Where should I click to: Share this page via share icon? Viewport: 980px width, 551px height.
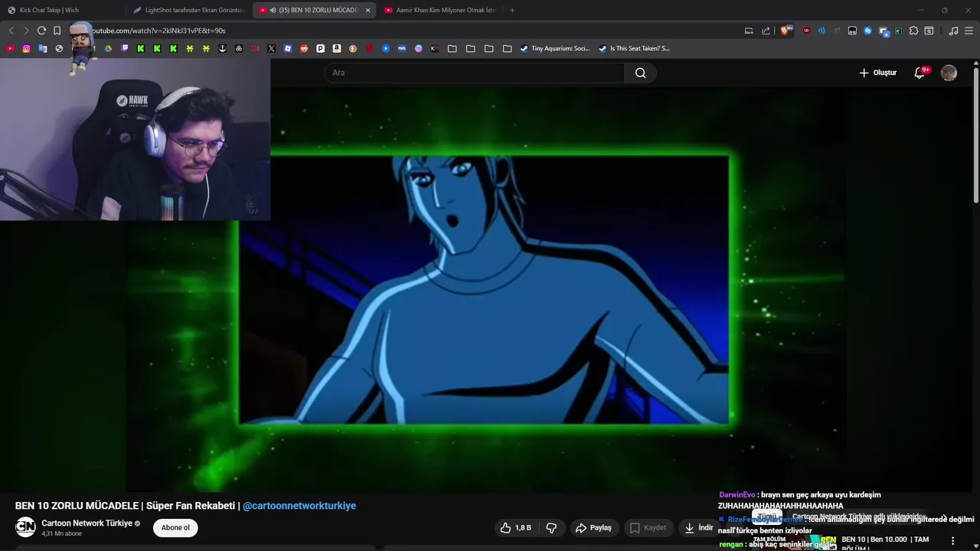(766, 31)
